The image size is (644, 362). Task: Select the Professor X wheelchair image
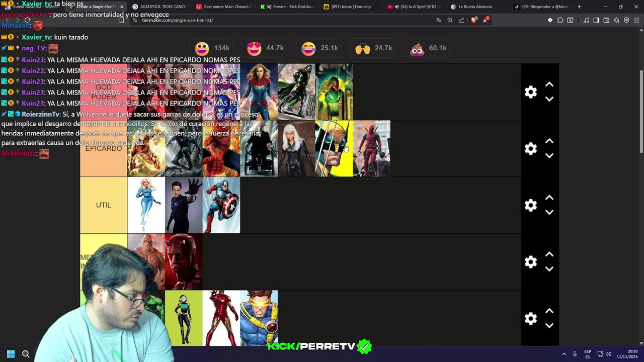click(x=259, y=149)
